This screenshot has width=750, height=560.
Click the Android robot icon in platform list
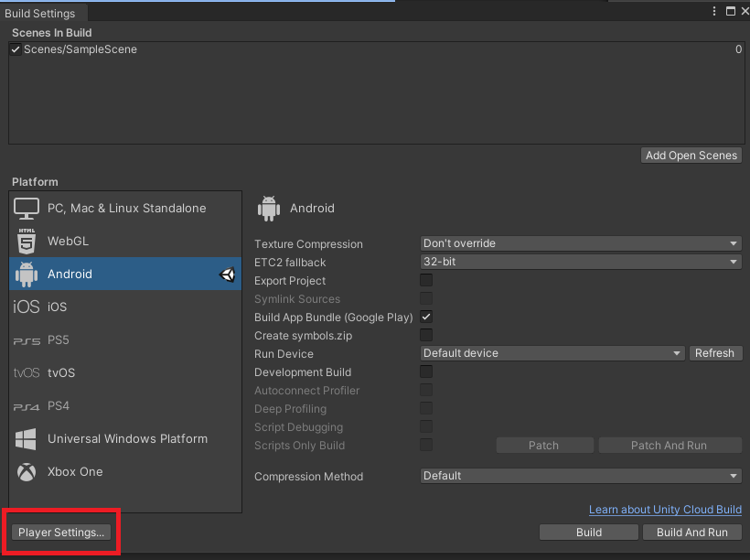tap(27, 275)
